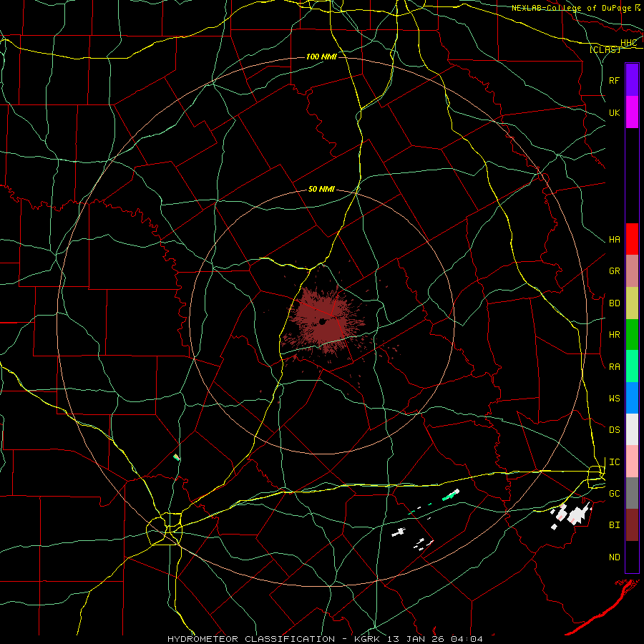Screen dimensions: 644x644
Task: Click the HR legend label
Action: click(614, 334)
